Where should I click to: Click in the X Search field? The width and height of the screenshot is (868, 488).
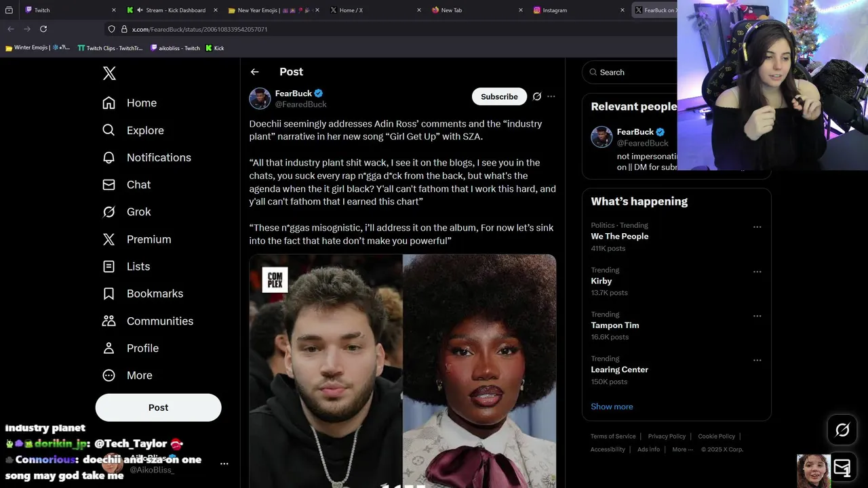629,72
